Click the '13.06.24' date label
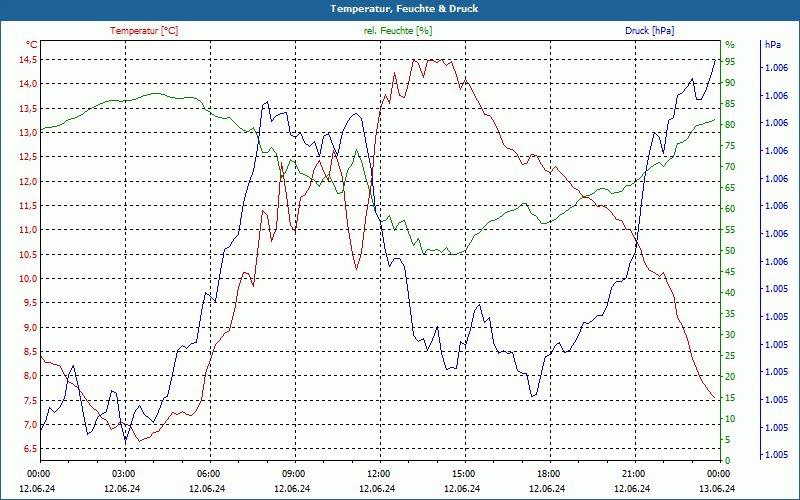Image resolution: width=800 pixels, height=500 pixels. pos(717,488)
